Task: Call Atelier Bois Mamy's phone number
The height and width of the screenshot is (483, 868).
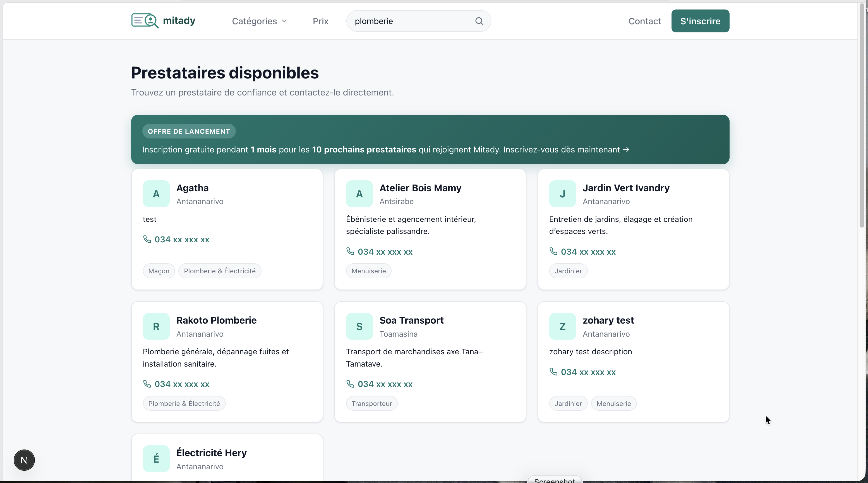Action: [385, 252]
